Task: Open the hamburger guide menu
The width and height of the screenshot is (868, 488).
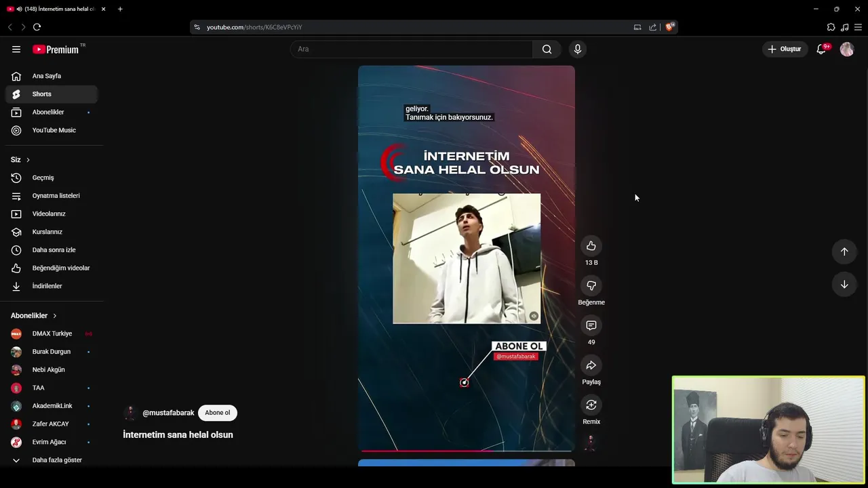Action: [x=16, y=49]
